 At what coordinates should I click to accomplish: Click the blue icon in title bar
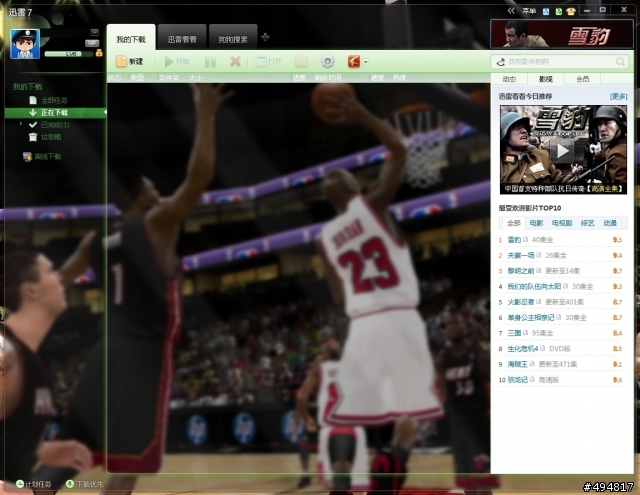[x=546, y=11]
